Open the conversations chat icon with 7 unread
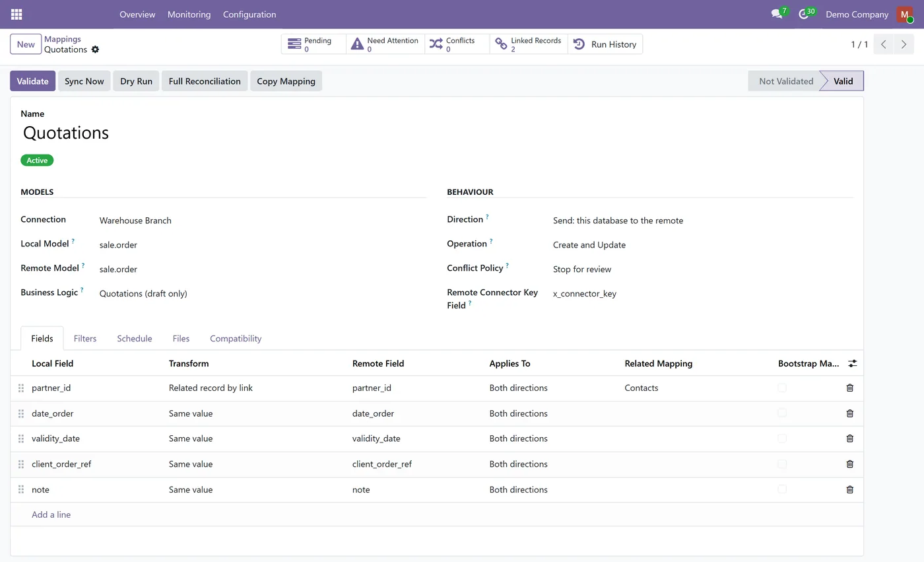The height and width of the screenshot is (562, 924). click(779, 14)
